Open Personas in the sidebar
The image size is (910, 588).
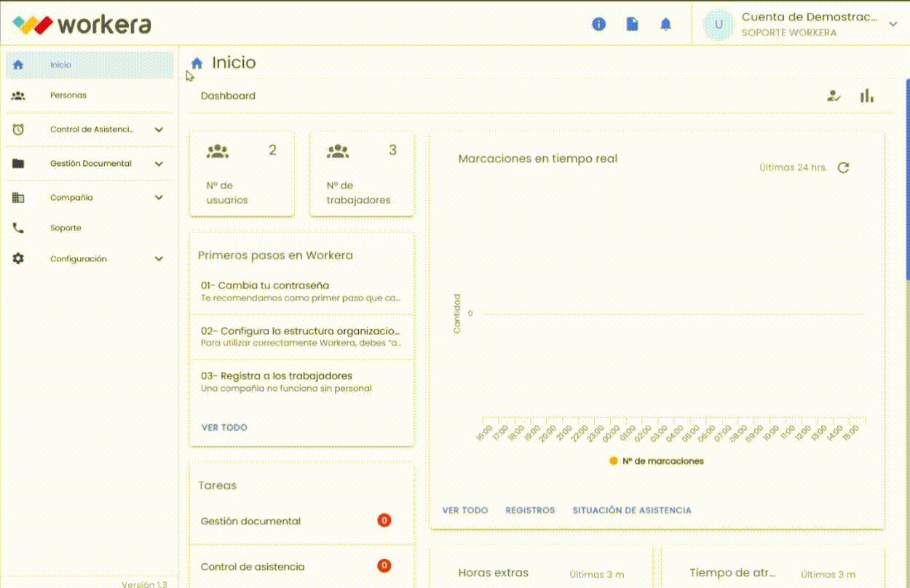(x=90, y=95)
